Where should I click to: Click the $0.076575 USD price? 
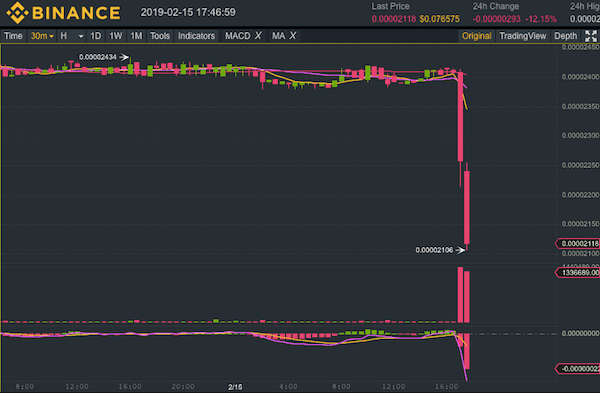click(439, 19)
